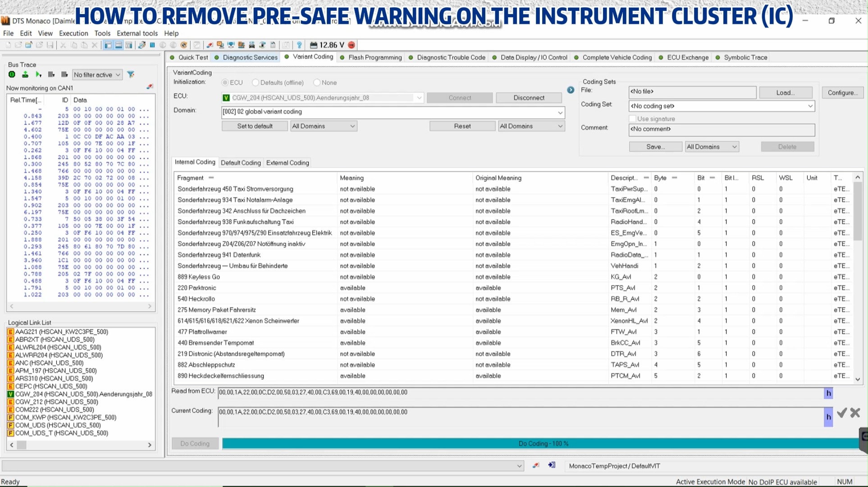
Task: Click the coding table's vertical scrollbar
Action: click(858, 279)
